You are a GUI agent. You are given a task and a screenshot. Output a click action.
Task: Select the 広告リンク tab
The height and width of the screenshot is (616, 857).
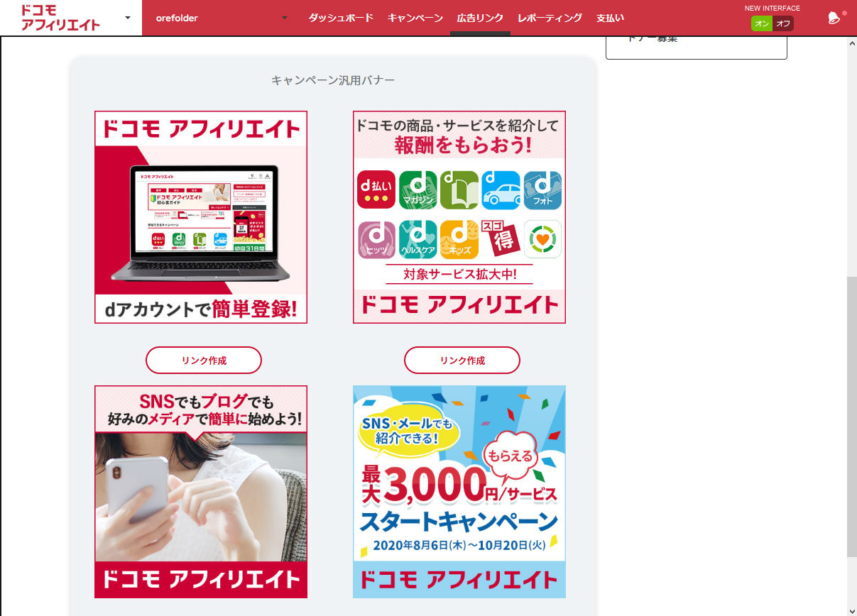(x=480, y=18)
